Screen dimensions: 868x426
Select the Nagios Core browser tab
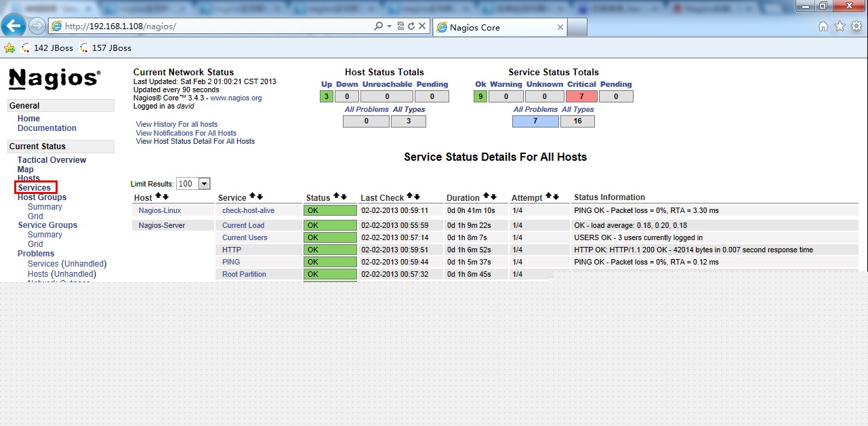pyautogui.click(x=499, y=27)
